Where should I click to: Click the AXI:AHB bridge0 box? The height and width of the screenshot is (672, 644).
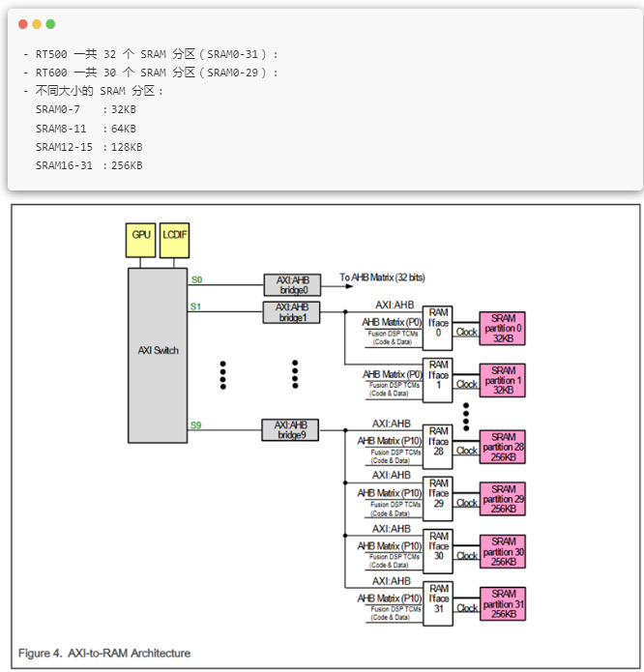coord(293,285)
